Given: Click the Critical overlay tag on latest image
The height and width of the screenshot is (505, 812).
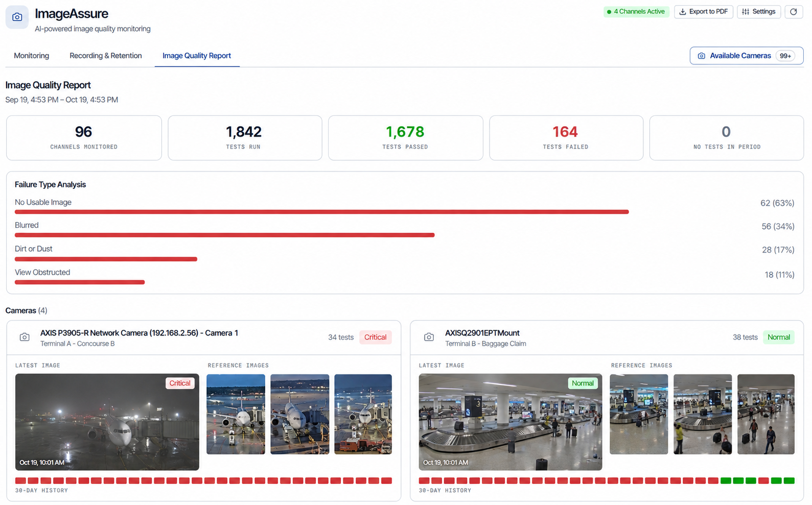Looking at the screenshot, I should 180,383.
